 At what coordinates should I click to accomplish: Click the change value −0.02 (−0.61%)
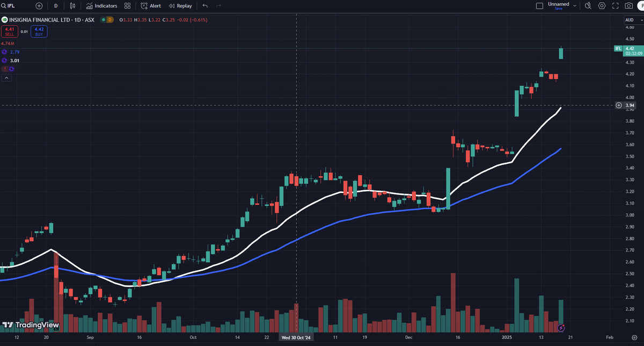(x=193, y=20)
